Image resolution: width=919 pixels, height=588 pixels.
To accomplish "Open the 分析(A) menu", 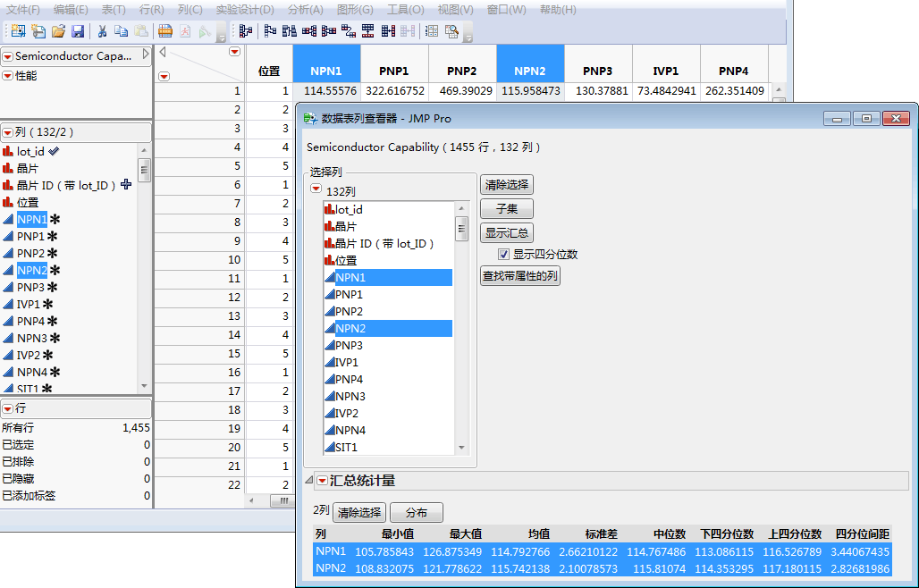I will [x=305, y=10].
